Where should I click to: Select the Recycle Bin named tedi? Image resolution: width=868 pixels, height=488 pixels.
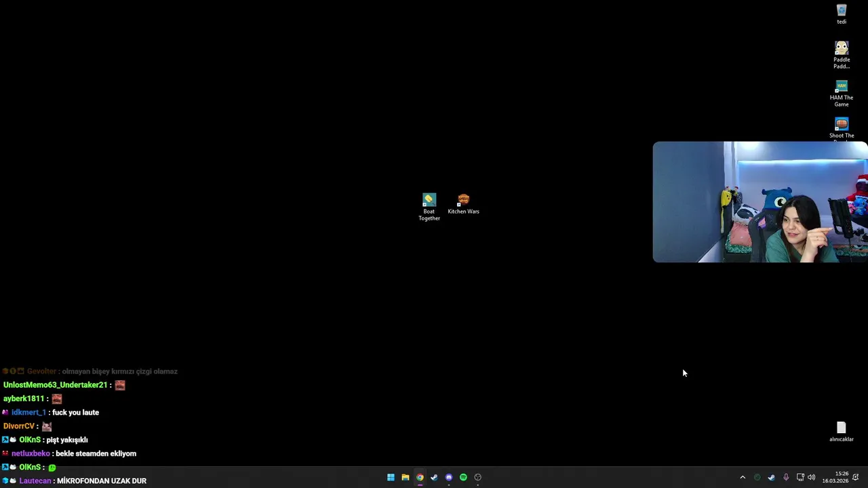click(x=842, y=14)
